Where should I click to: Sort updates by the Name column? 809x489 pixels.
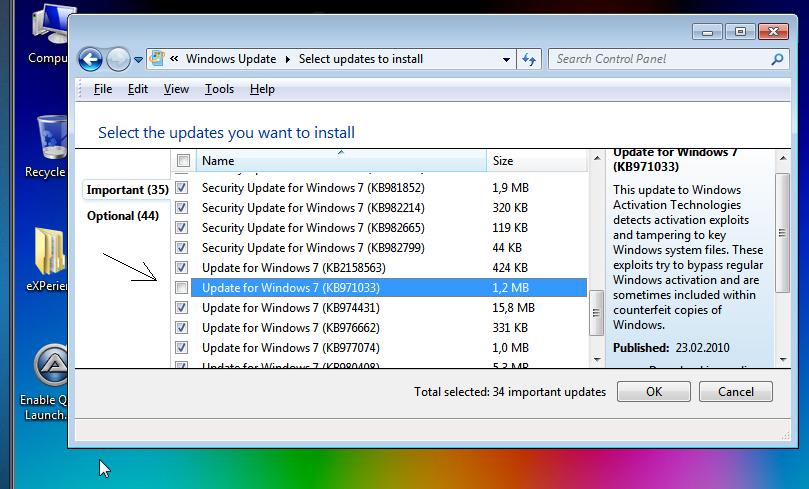(x=341, y=160)
